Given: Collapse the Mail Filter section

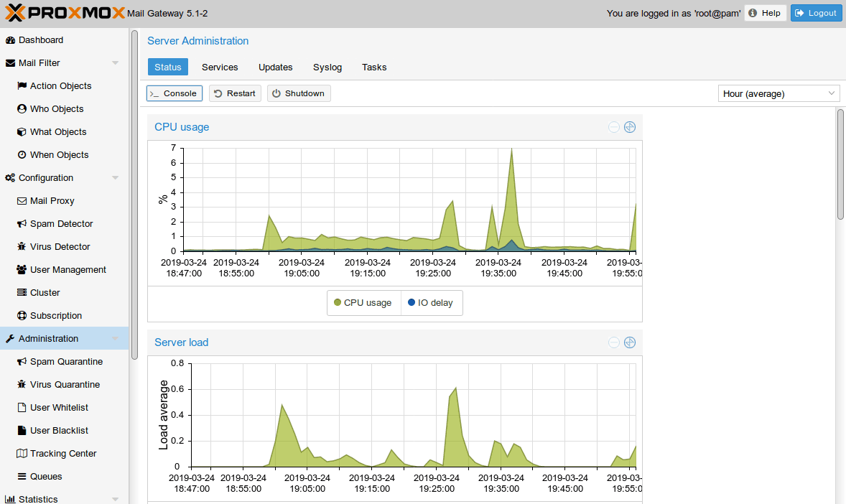Looking at the screenshot, I should point(115,63).
